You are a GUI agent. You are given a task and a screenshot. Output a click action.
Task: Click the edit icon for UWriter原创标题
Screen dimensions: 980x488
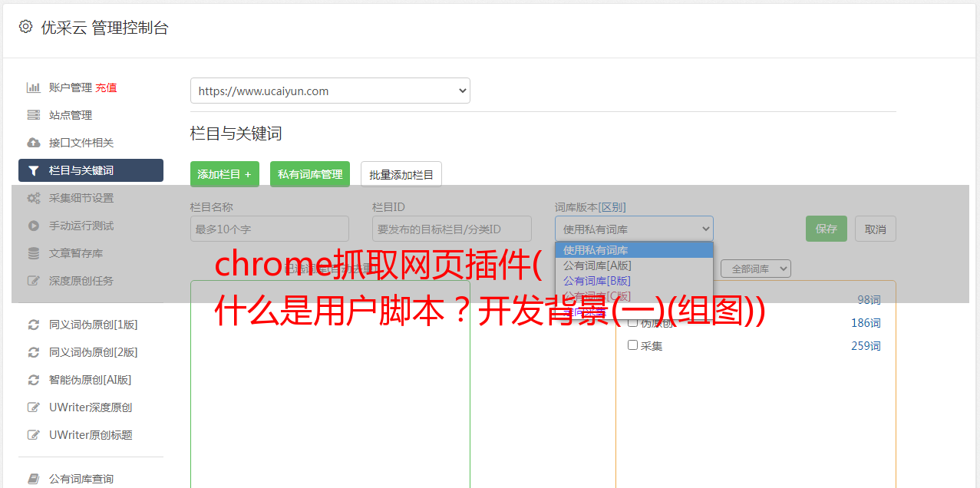pos(34,435)
